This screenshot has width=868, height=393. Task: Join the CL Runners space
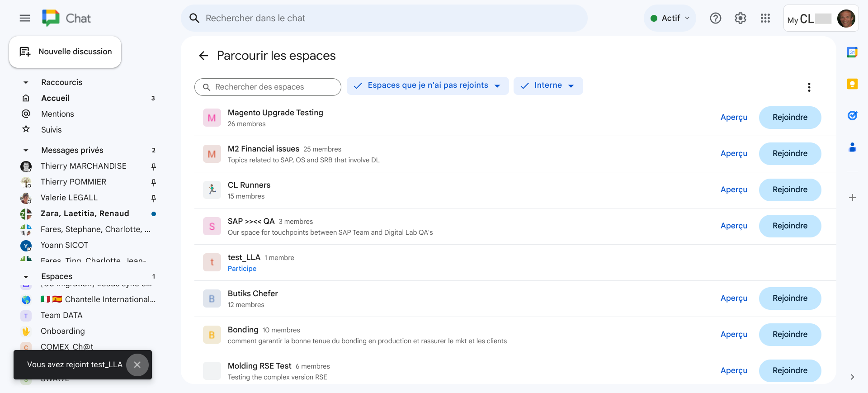[x=789, y=190]
